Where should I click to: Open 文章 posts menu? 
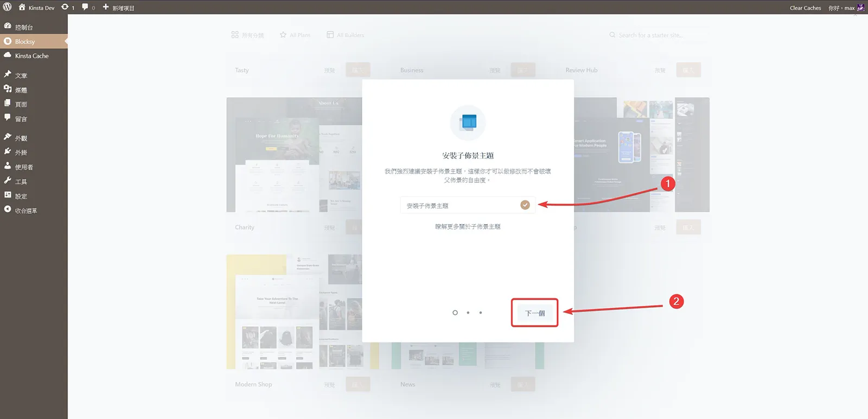coord(34,75)
